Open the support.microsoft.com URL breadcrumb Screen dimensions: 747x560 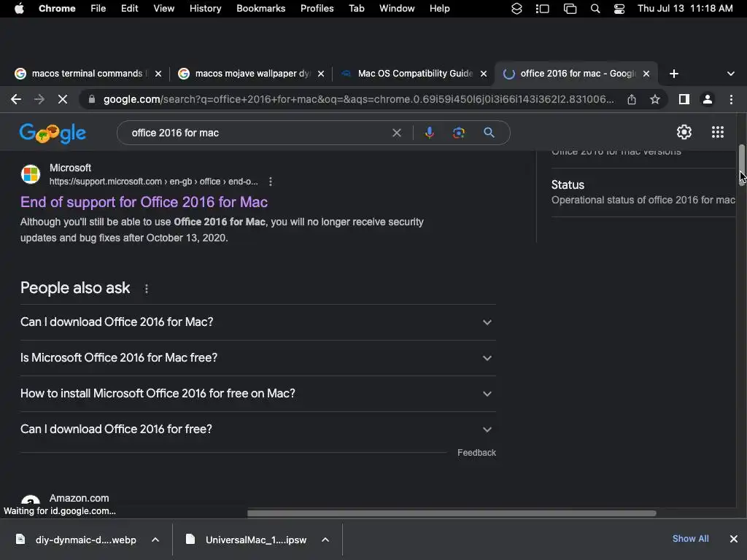153,182
